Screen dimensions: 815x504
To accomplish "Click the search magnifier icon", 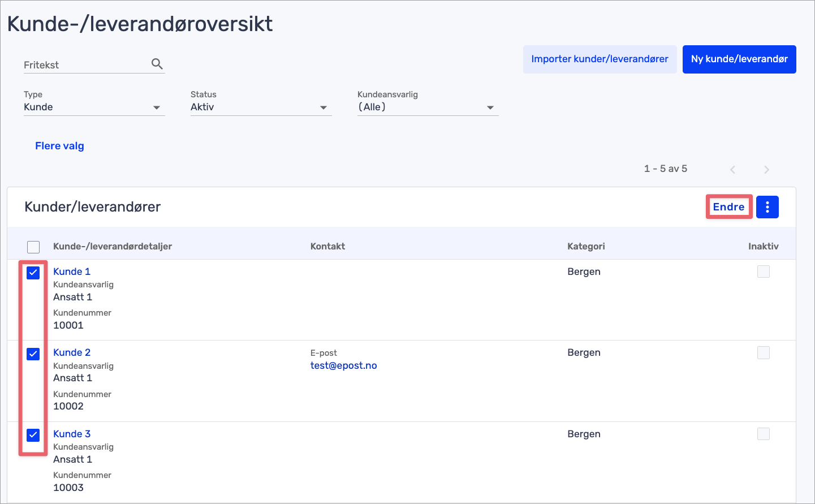I will [157, 64].
